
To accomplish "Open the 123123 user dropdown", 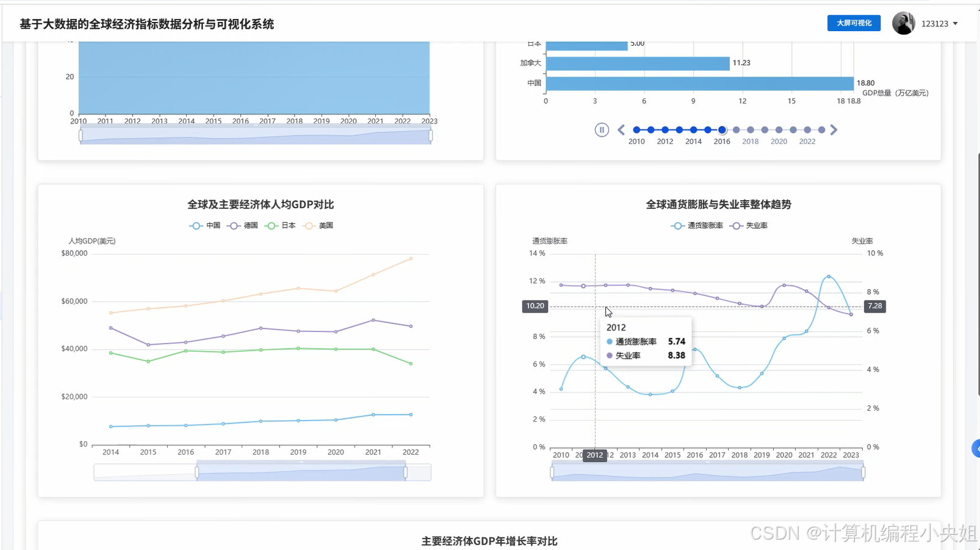I will coord(939,24).
